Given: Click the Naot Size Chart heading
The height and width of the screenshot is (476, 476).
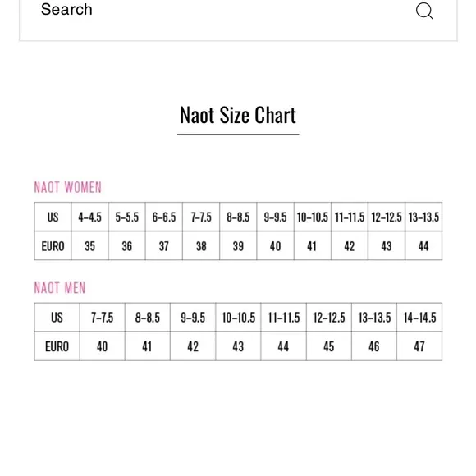Looking at the screenshot, I should click(238, 116).
